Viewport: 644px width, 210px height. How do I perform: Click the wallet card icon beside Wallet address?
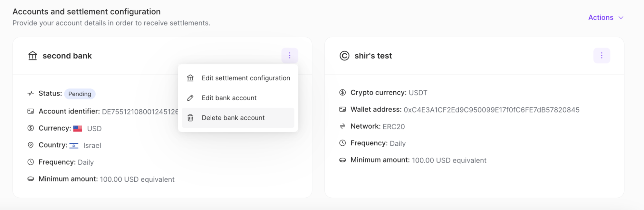coord(342,109)
